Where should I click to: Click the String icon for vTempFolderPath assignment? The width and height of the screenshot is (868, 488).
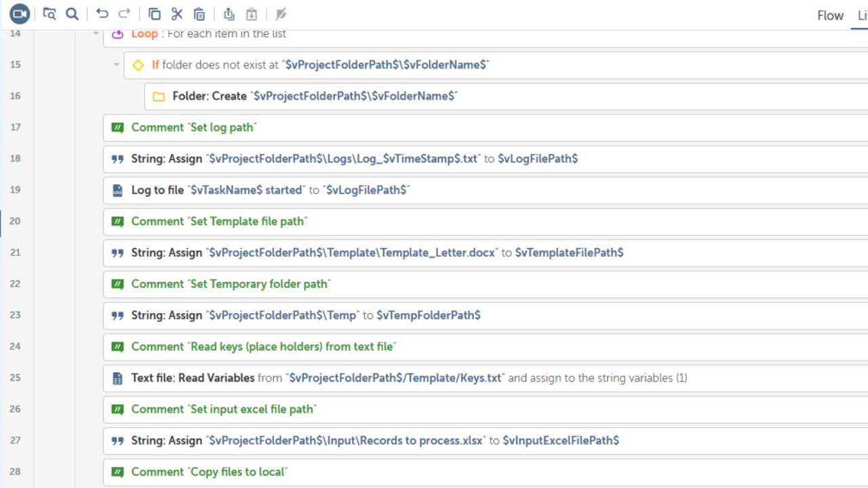point(117,315)
